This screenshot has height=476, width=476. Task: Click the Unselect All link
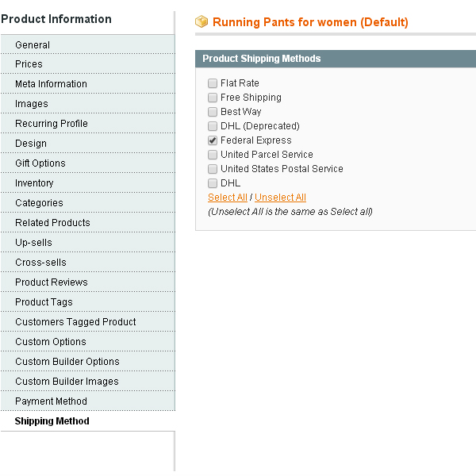280,198
